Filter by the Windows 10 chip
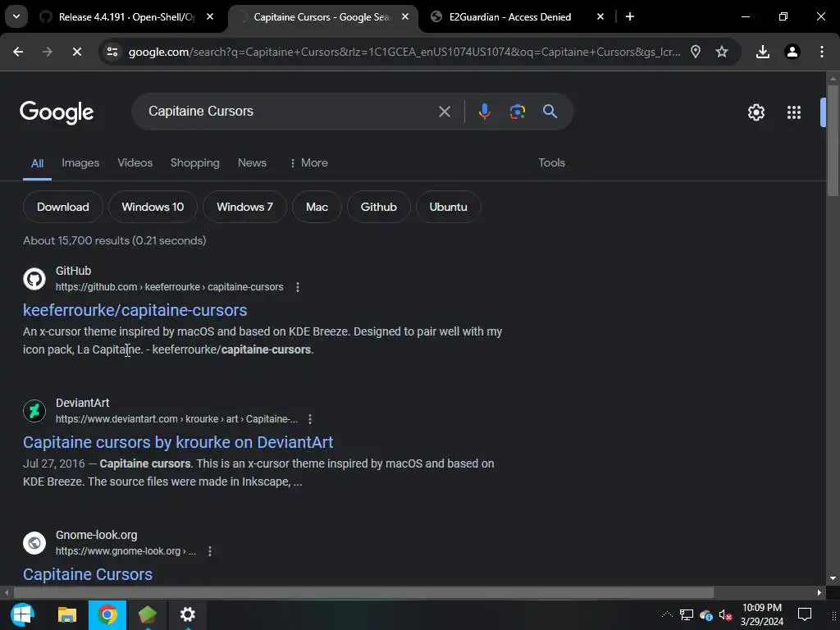The width and height of the screenshot is (840, 630). 153,207
